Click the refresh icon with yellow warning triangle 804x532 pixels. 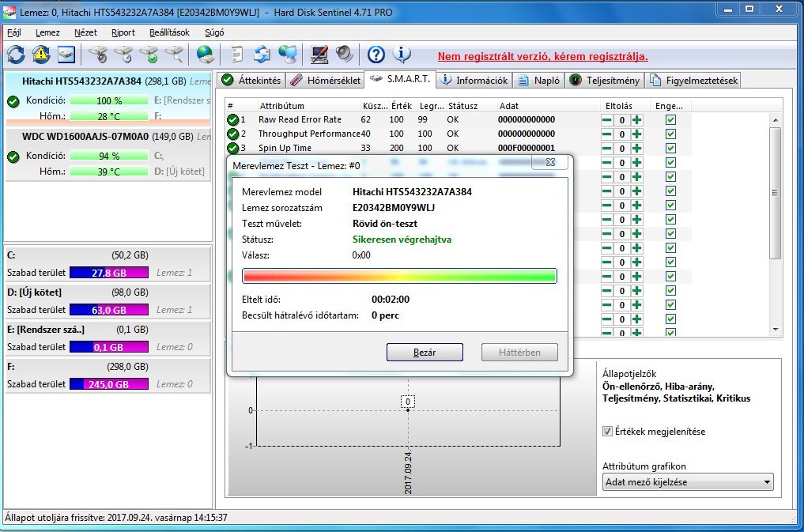click(x=41, y=55)
